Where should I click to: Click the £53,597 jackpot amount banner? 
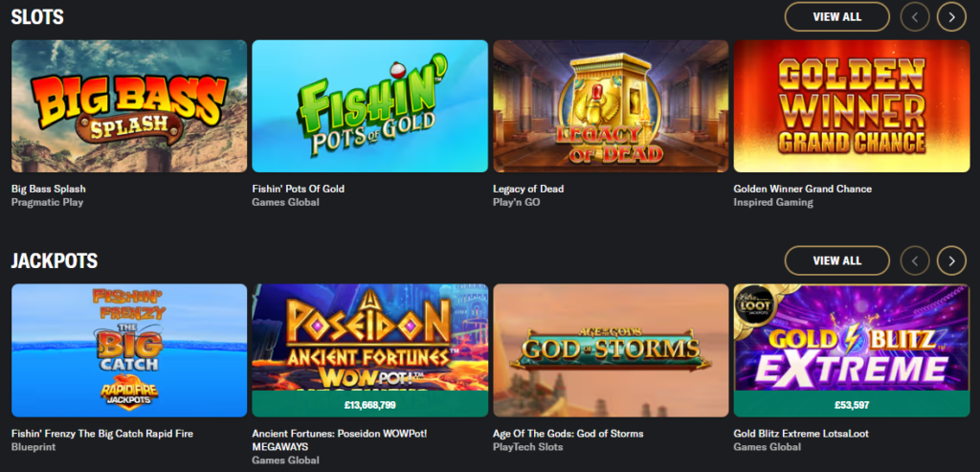[852, 404]
